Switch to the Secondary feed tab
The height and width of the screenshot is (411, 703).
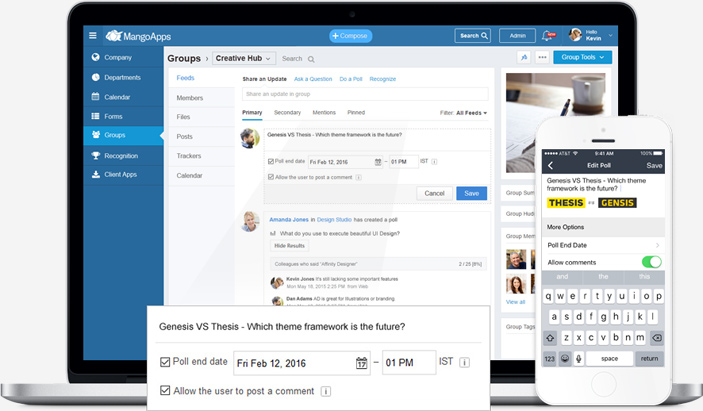pos(287,112)
